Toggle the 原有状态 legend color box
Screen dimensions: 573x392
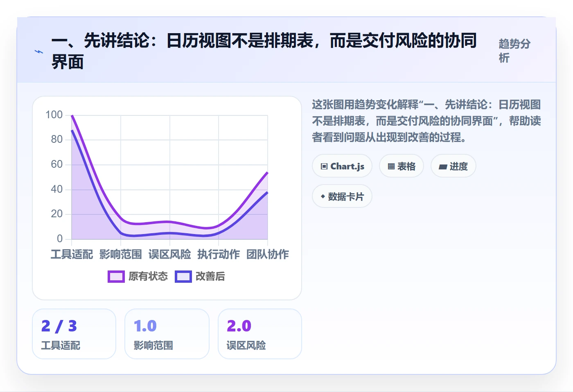pos(116,277)
